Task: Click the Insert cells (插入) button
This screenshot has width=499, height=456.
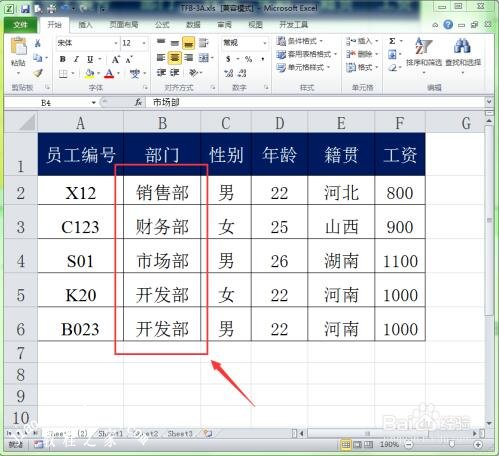Action: coord(362,41)
